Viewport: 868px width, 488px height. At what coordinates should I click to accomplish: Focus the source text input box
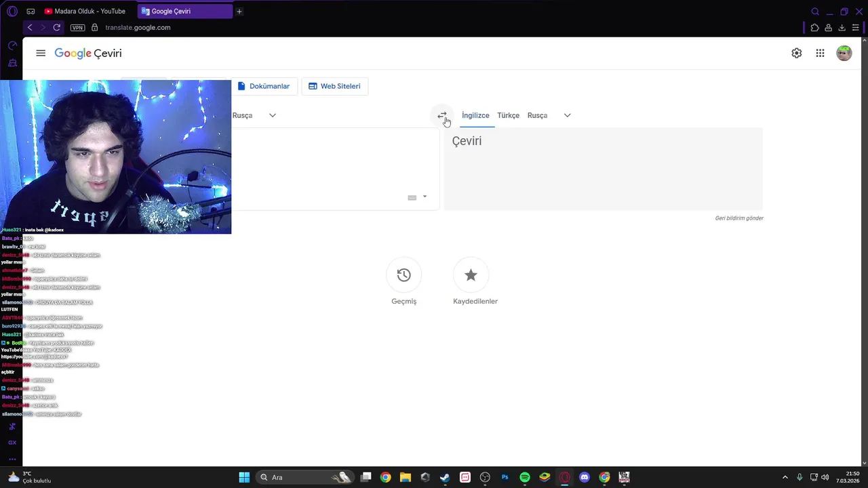tap(335, 169)
